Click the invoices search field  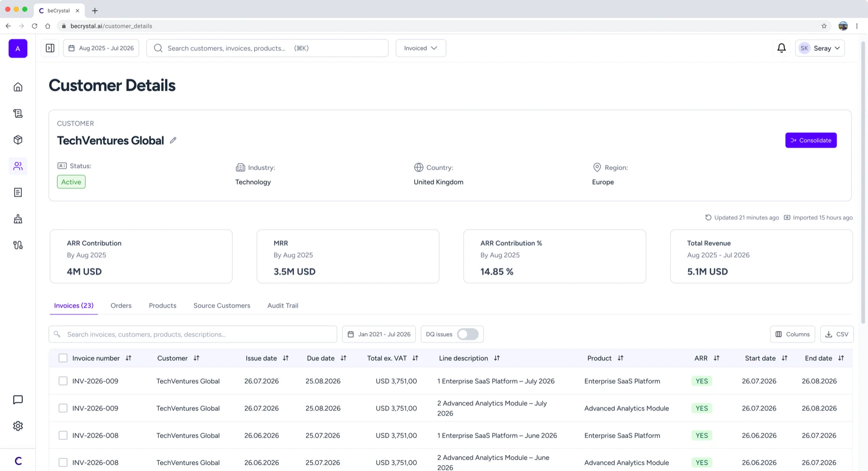(x=193, y=334)
